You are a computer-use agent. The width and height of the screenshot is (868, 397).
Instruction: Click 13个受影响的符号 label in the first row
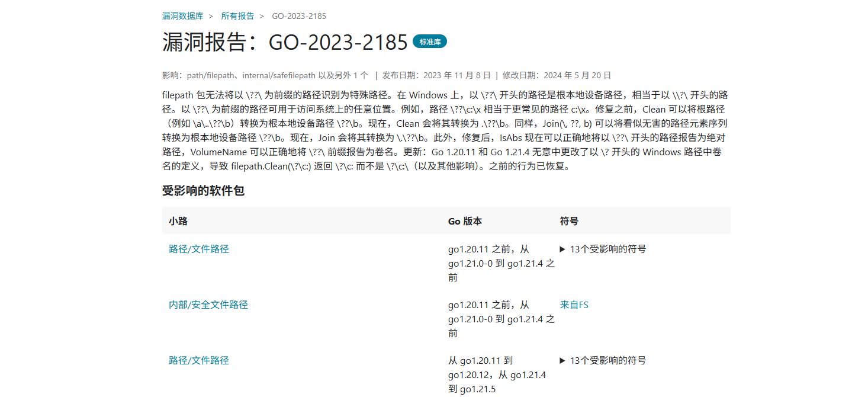tap(607, 249)
